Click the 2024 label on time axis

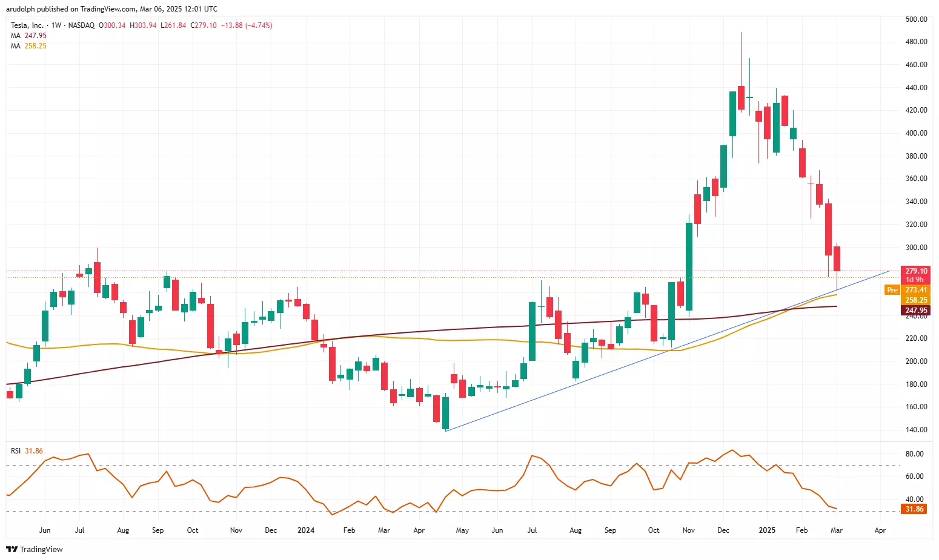[306, 530]
